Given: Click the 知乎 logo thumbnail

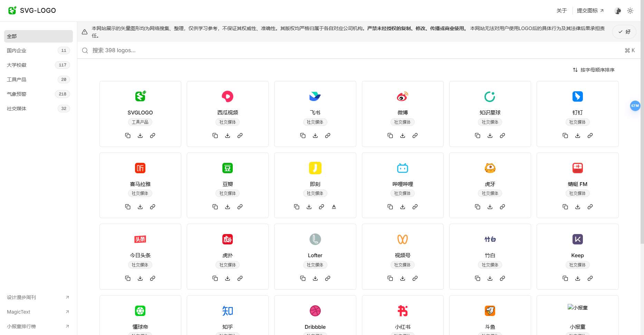Looking at the screenshot, I should coord(228,311).
